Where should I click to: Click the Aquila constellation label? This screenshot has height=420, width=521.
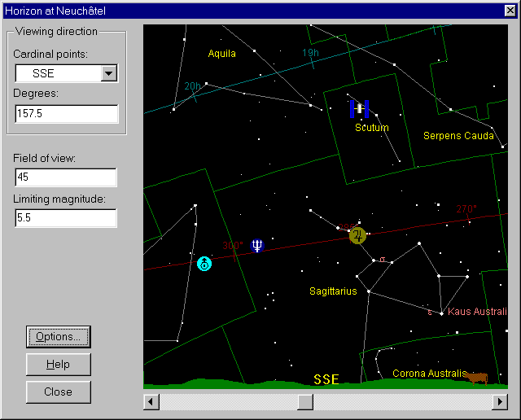221,54
